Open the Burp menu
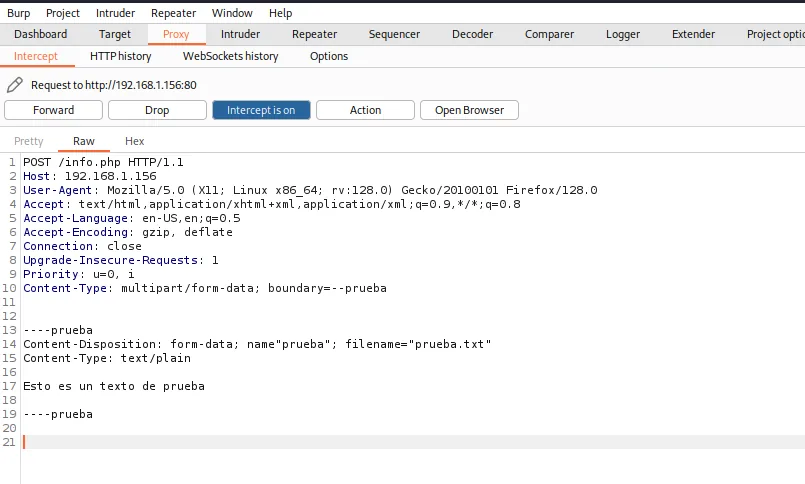The height and width of the screenshot is (484, 805). pos(18,13)
